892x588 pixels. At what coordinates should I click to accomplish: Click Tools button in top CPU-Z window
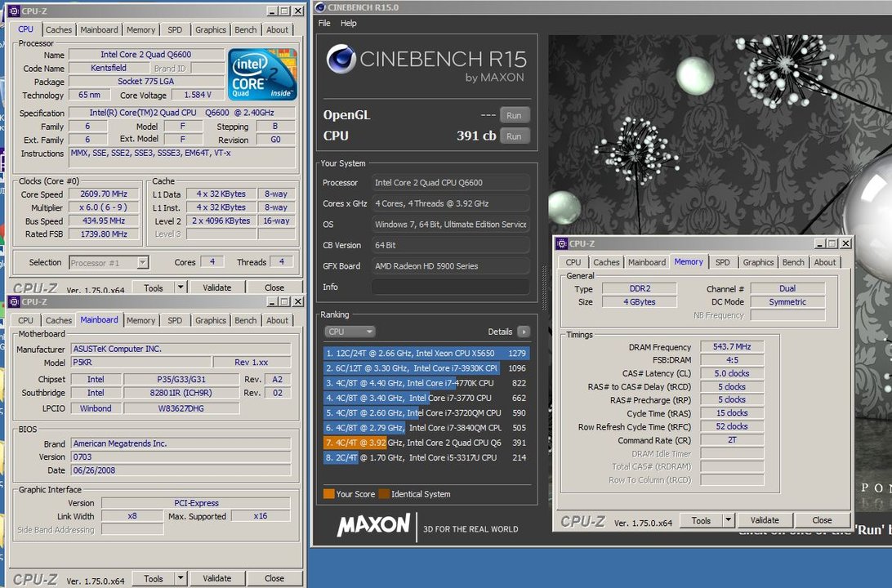(154, 287)
